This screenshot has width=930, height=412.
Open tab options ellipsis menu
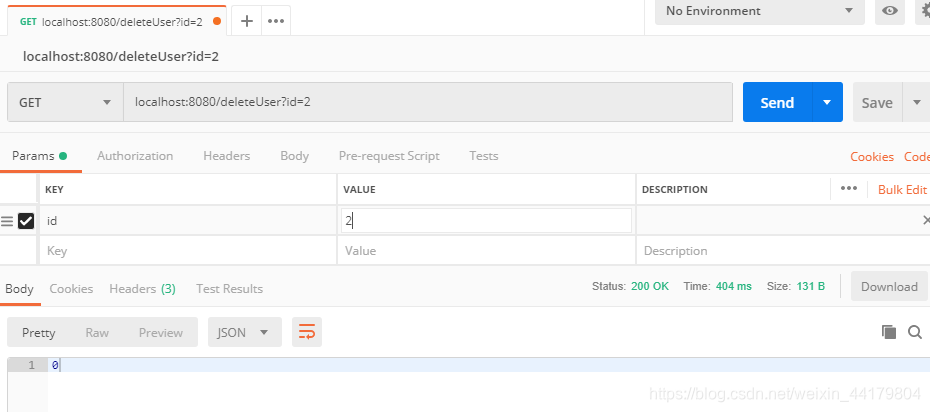(x=276, y=21)
